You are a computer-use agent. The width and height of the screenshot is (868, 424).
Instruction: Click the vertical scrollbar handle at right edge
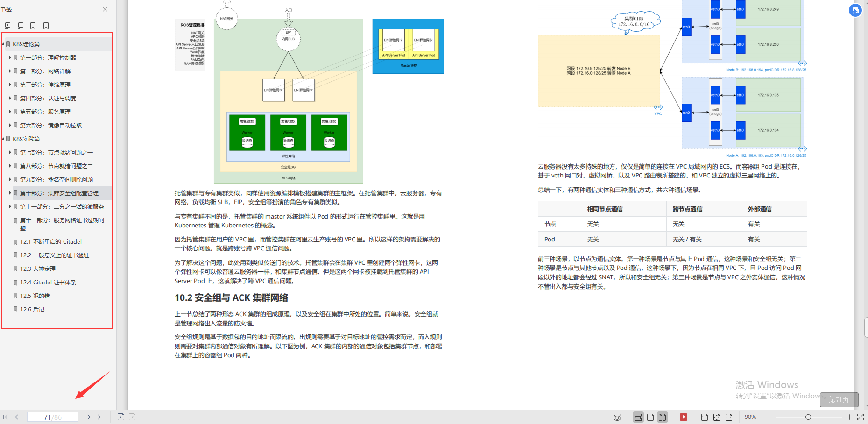[866, 327]
